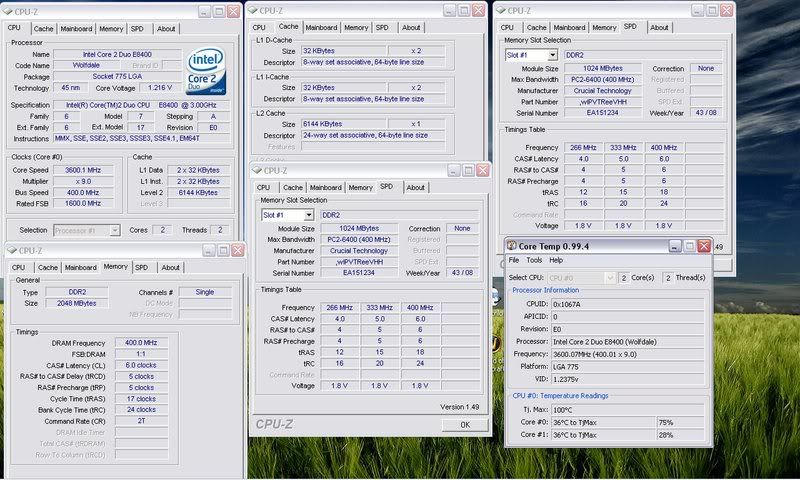The image size is (800, 480).
Task: Click the Package value 'Socket 775 LGA'
Action: coord(117,77)
